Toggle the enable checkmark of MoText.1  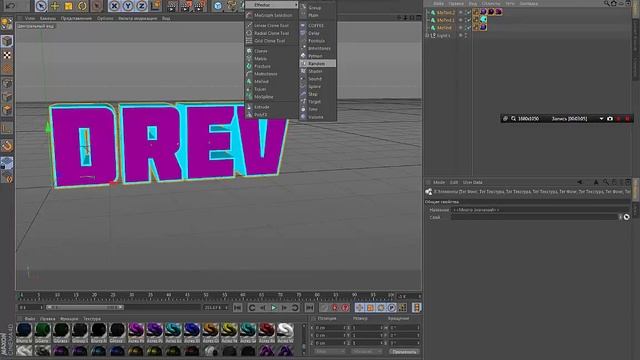tap(468, 20)
